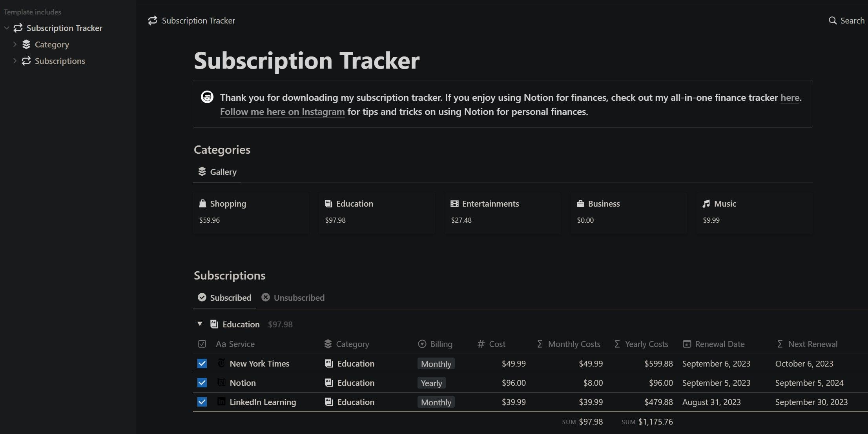Image resolution: width=868 pixels, height=434 pixels.
Task: Click the Notion service icon
Action: pyautogui.click(x=221, y=383)
